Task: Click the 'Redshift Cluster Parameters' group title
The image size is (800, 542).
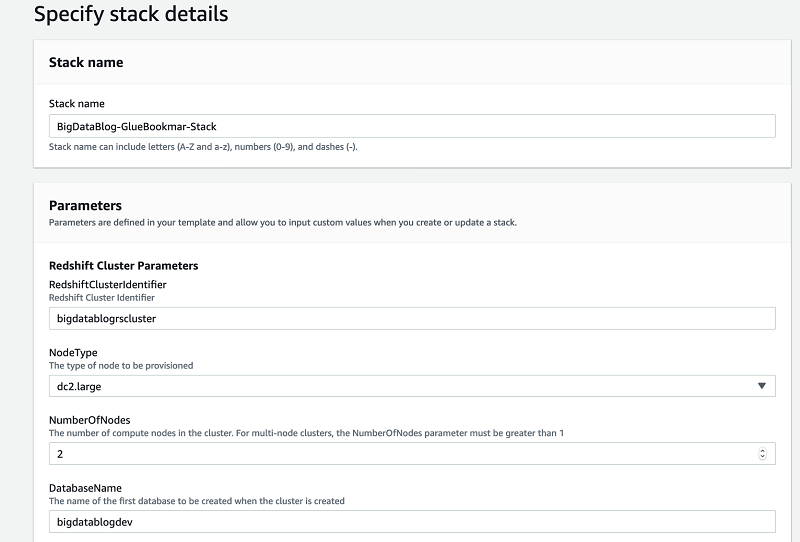Action: pyautogui.click(x=123, y=266)
